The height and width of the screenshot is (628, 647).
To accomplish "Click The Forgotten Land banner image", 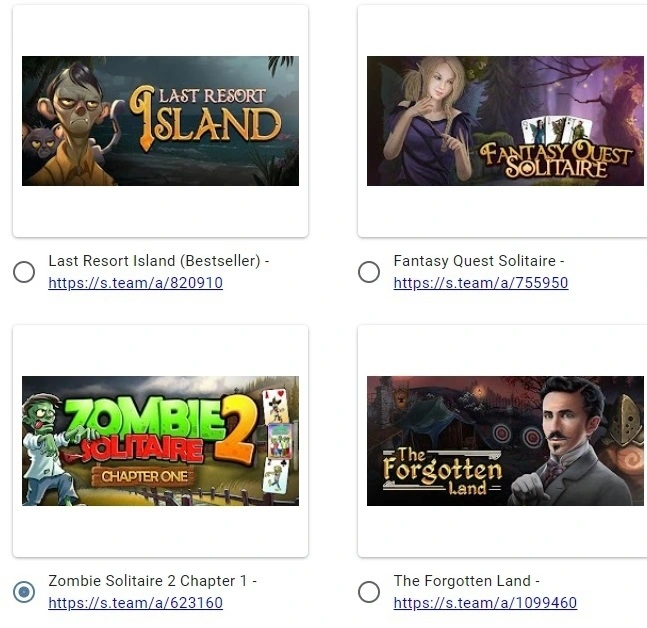I will [x=505, y=441].
